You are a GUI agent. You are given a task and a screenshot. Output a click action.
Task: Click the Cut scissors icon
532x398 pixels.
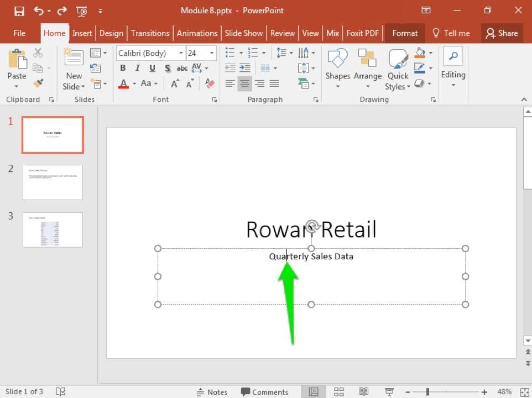pos(38,53)
